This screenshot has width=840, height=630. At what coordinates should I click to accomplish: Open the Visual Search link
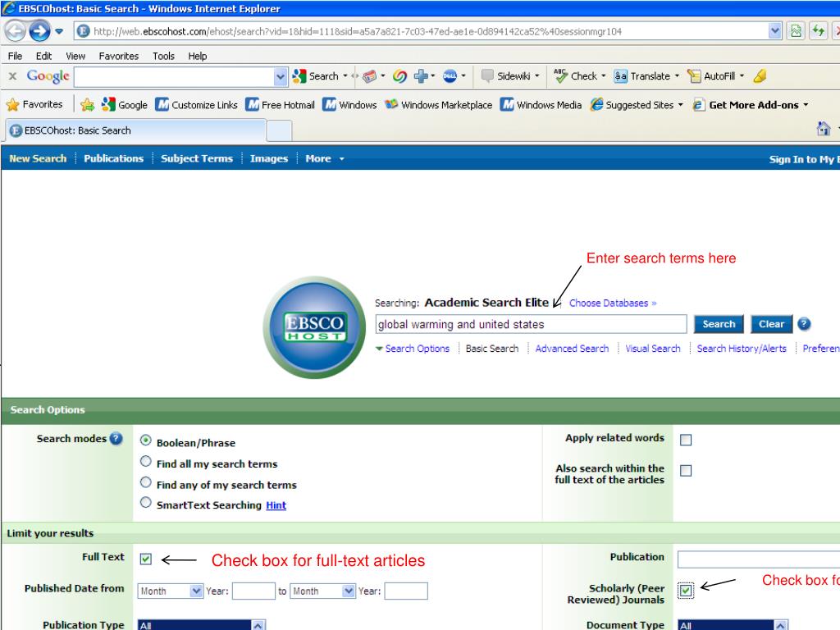click(653, 349)
